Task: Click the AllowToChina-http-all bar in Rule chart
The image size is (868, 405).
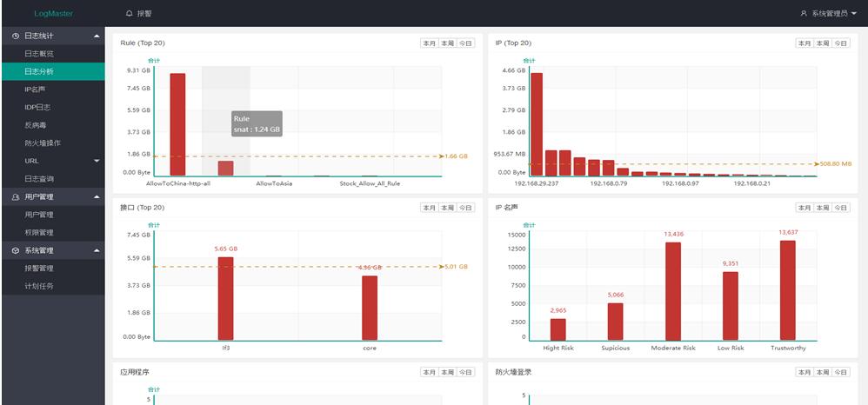Action: [177, 124]
